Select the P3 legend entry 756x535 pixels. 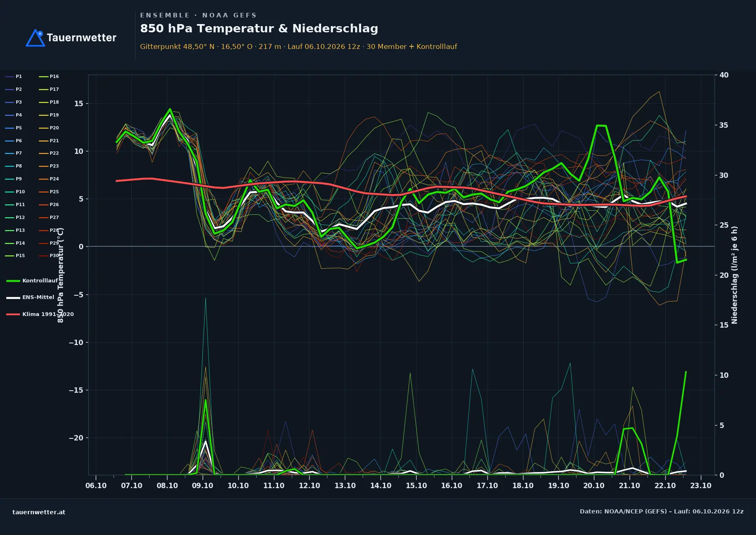pyautogui.click(x=13, y=102)
